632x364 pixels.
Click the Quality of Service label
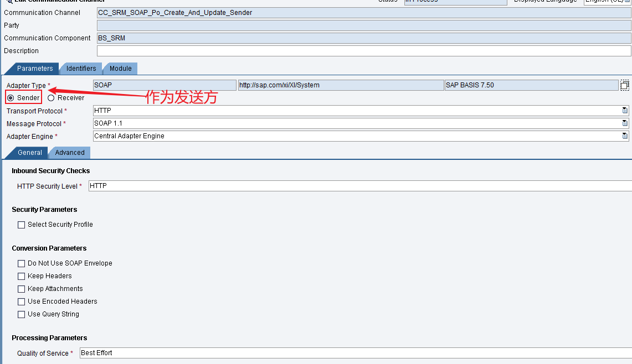pyautogui.click(x=43, y=353)
